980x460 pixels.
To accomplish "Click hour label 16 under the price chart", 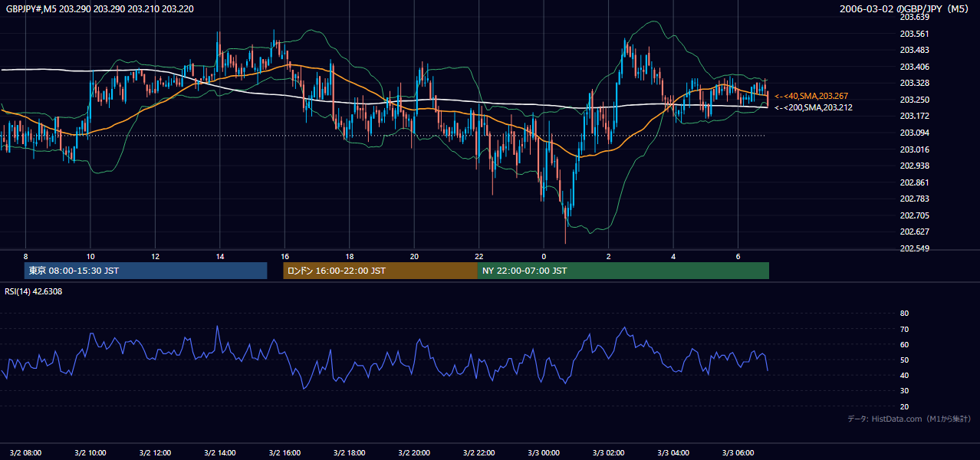I will pyautogui.click(x=285, y=256).
